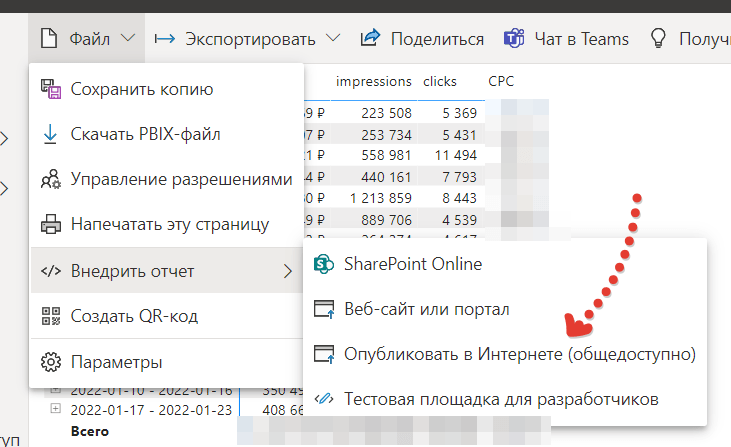
Task: Click the clicks column header
Action: pyautogui.click(x=440, y=81)
